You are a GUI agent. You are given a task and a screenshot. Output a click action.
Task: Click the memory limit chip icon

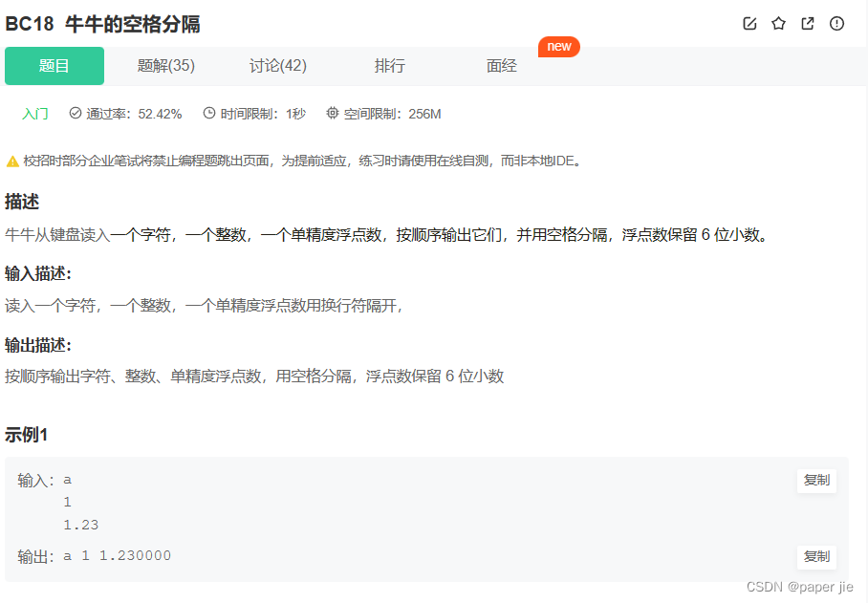pos(332,114)
